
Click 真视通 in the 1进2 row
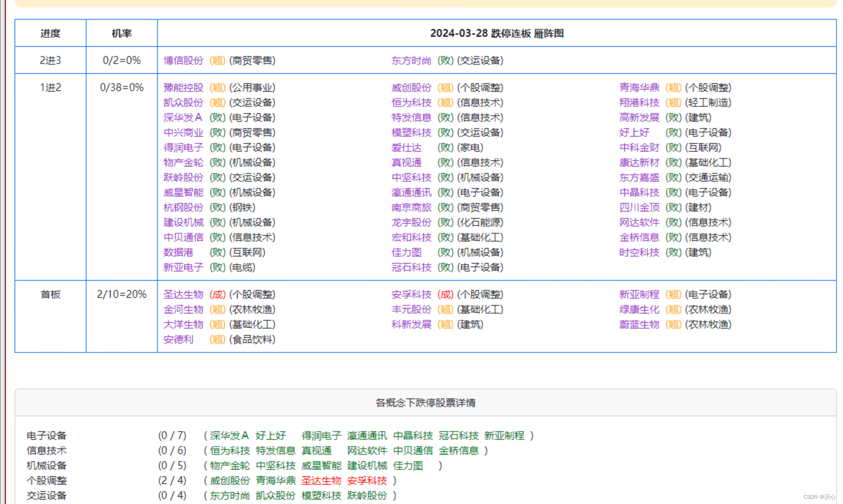407,163
